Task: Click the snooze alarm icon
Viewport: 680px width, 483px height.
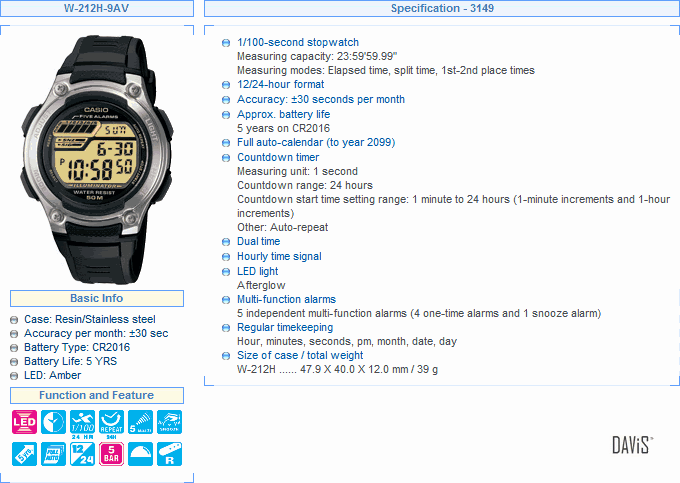Action: 170,422
